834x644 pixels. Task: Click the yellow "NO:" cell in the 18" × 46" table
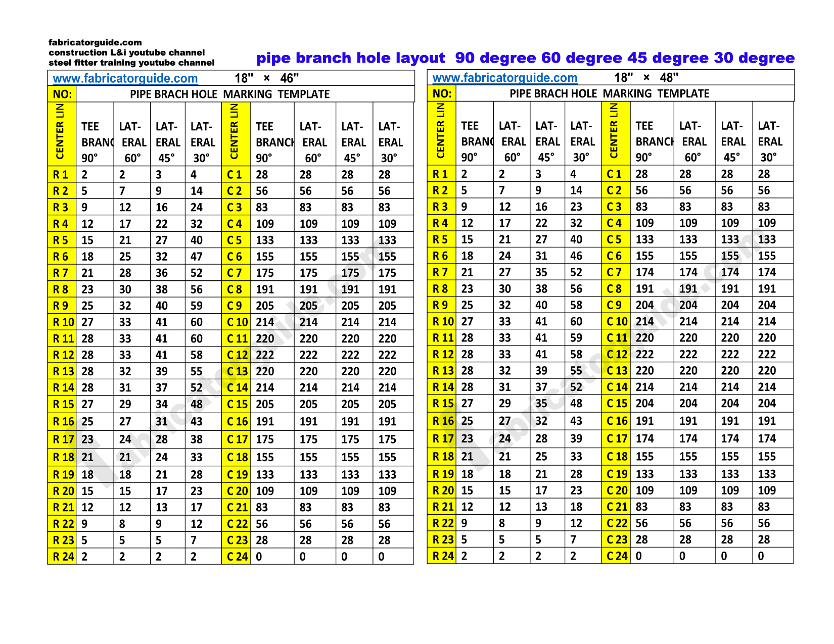point(62,94)
